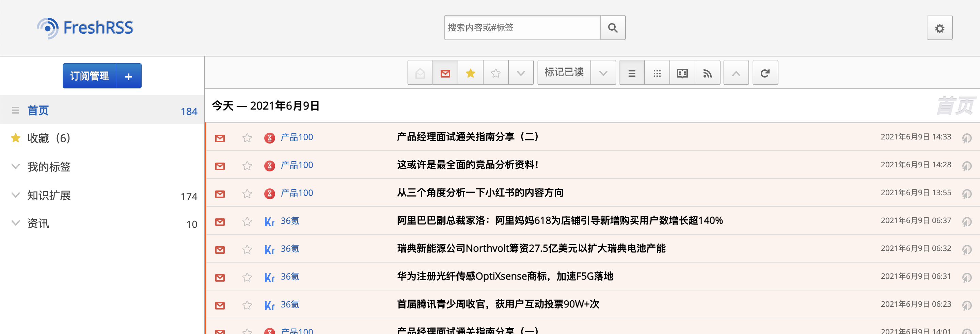The width and height of the screenshot is (980, 334).
Task: Switch to the grid view layout
Action: 657,72
